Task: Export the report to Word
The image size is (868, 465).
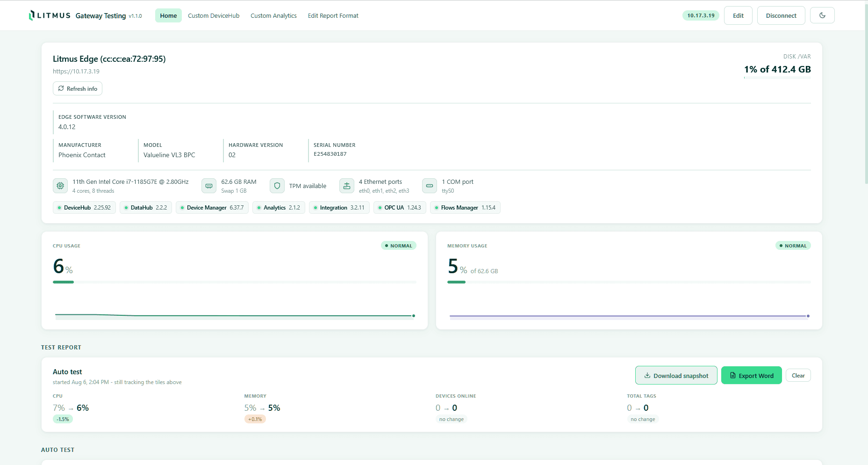Action: coord(751,375)
